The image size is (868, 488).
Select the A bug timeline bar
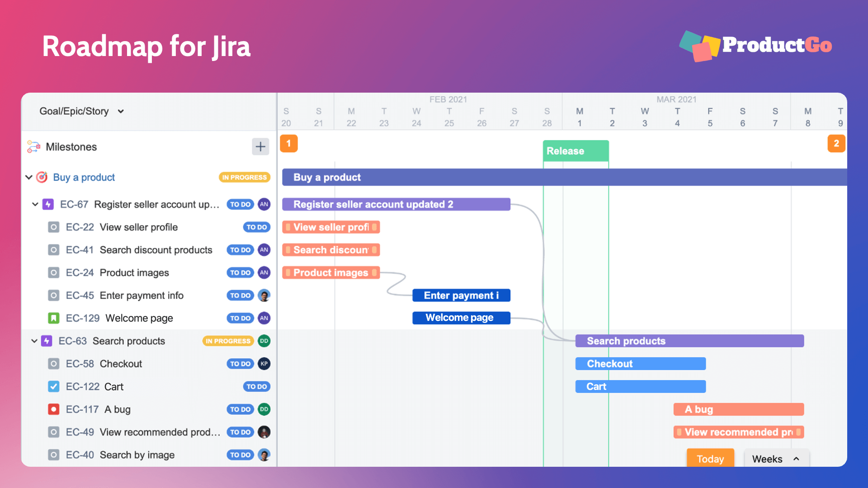tap(739, 409)
